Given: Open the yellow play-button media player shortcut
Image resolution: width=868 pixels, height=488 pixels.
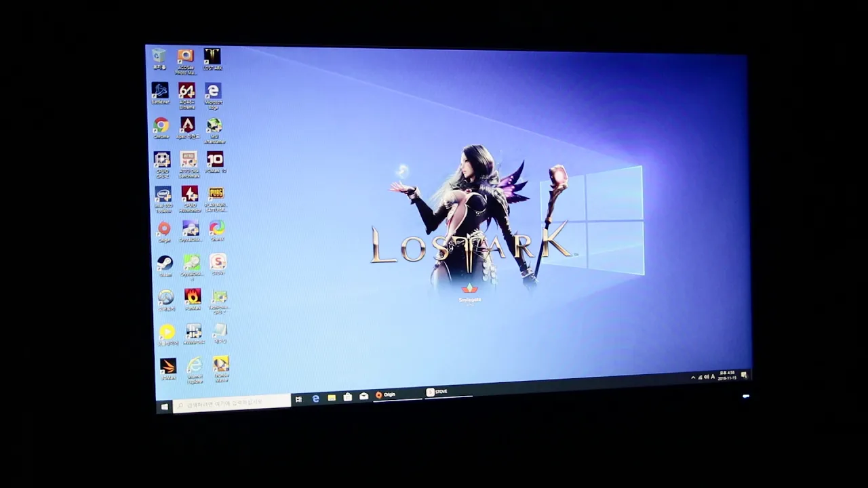Looking at the screenshot, I should coord(167,335).
